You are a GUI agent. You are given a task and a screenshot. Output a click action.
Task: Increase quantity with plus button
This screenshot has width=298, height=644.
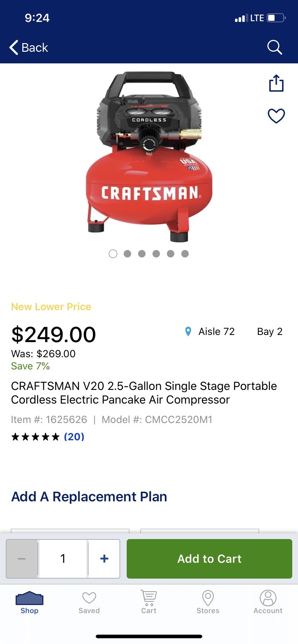[104, 558]
